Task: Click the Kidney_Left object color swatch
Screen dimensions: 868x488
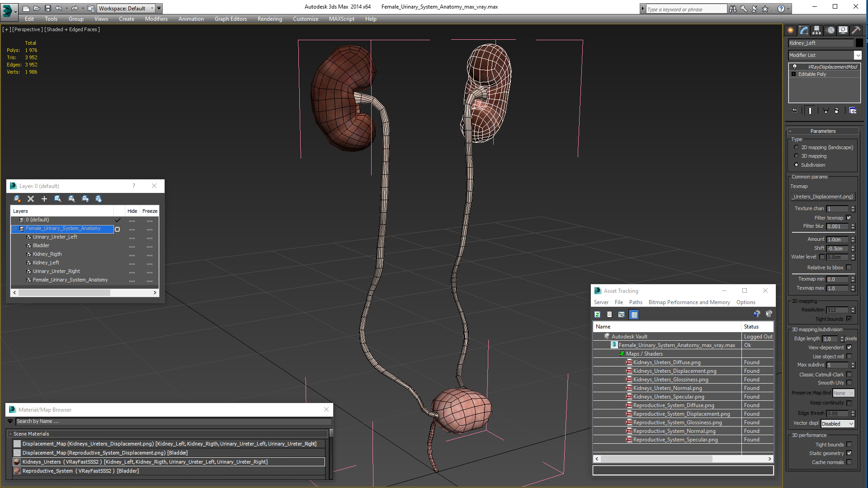Action: click(859, 43)
